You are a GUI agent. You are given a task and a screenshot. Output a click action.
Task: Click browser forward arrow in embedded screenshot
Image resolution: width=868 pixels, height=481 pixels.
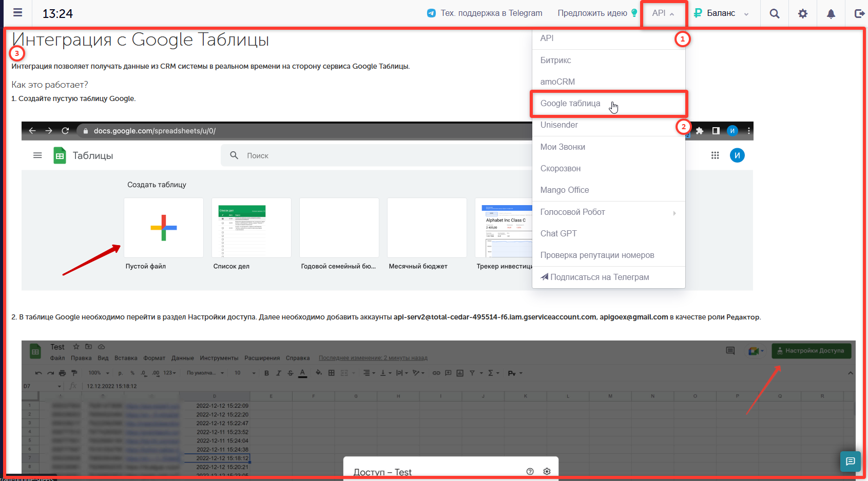tap(49, 131)
